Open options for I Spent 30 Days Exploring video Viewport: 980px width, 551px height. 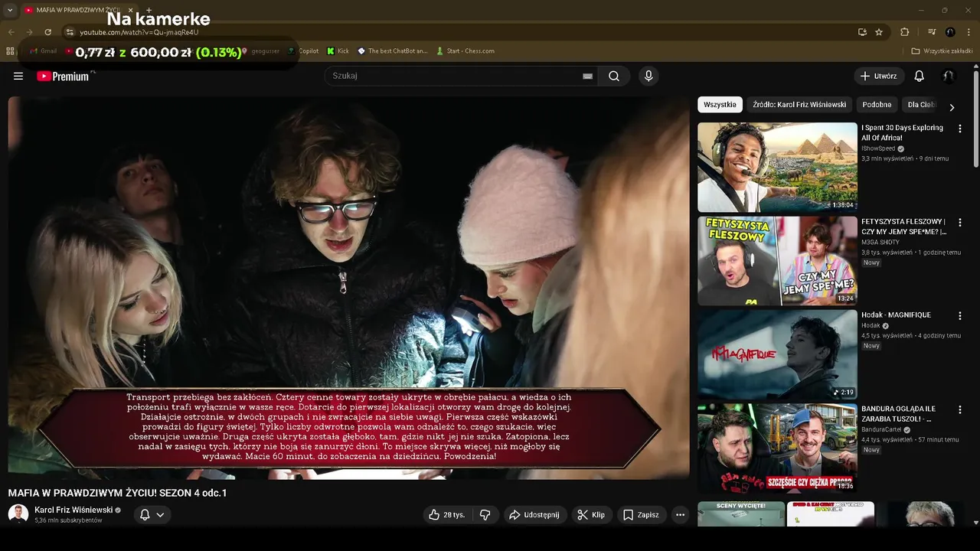pyautogui.click(x=960, y=129)
